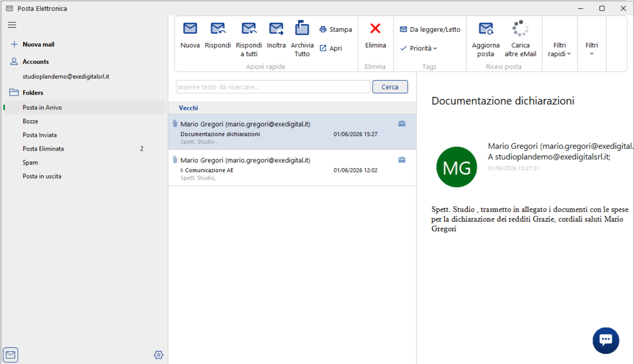
Task: Click the attachment paperclip on Comunicazione AE
Action: coord(175,160)
